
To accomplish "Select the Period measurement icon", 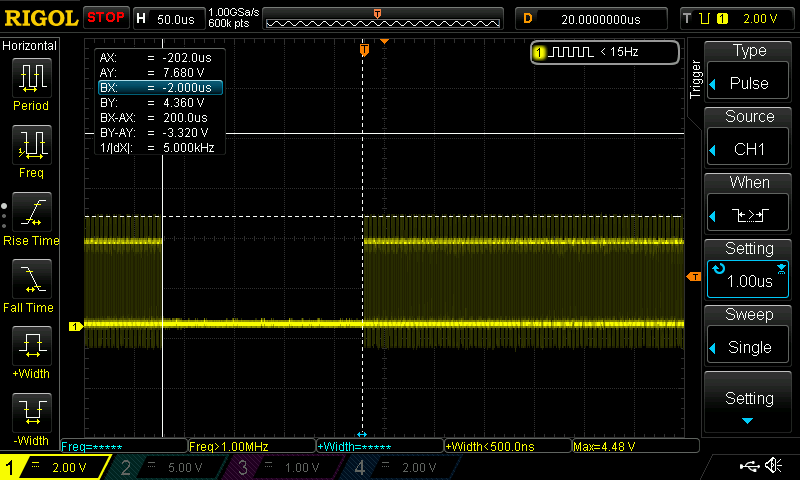I will 32,78.
